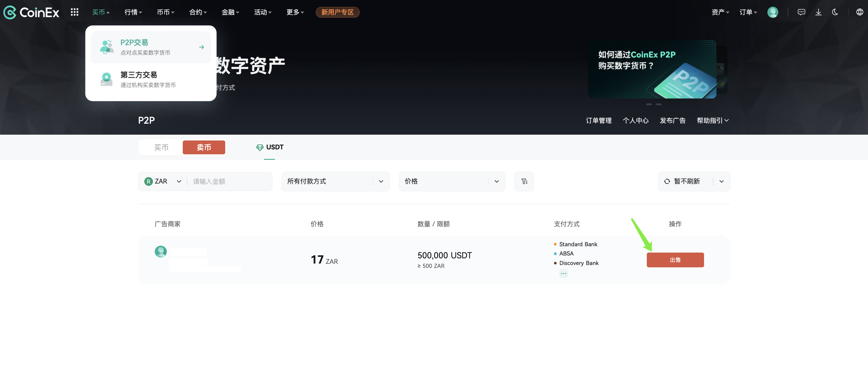The height and width of the screenshot is (378, 868).
Task: Expand the 暂不刷新 refresh interval chevron
Action: (x=721, y=181)
